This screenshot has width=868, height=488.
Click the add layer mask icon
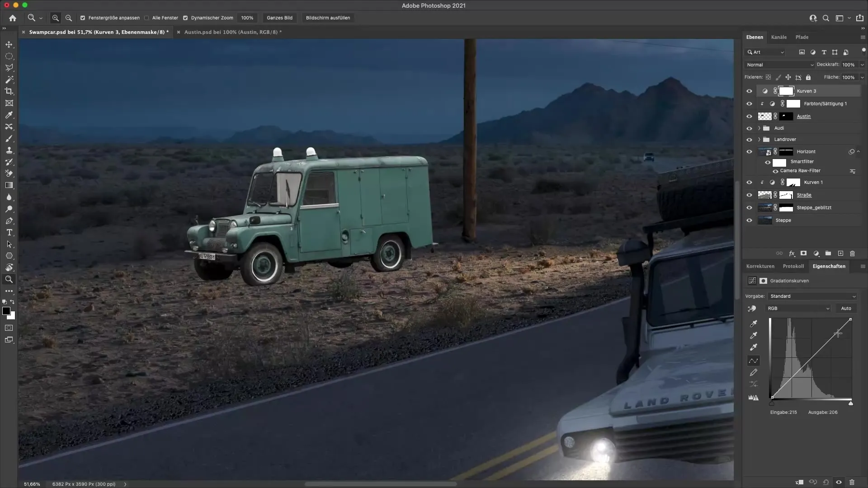[803, 253]
